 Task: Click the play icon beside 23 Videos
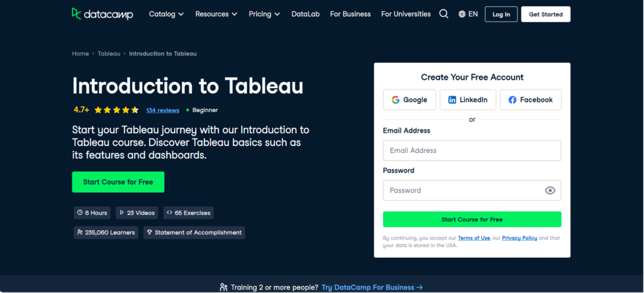122,213
